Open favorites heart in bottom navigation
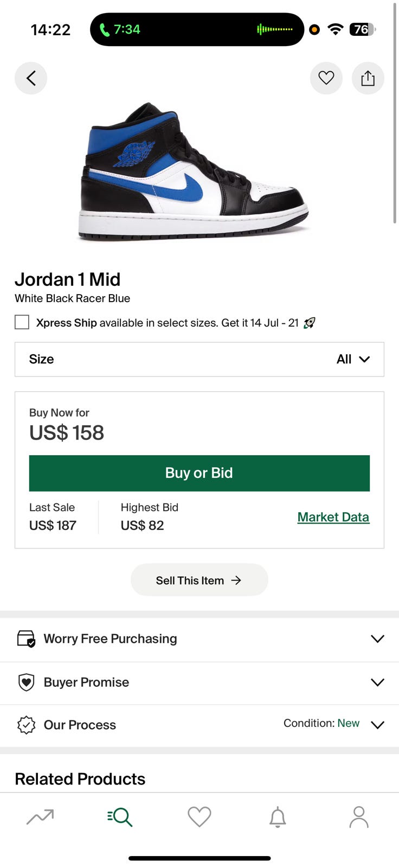 (x=199, y=816)
